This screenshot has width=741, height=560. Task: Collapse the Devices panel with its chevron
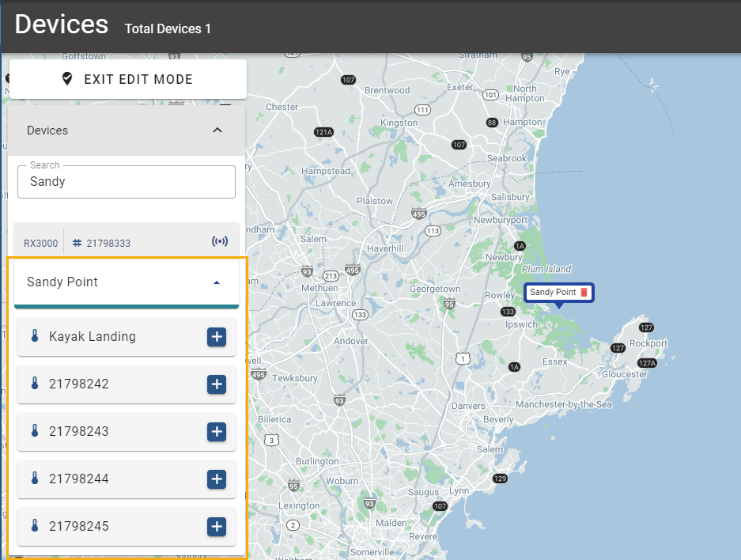click(x=217, y=130)
